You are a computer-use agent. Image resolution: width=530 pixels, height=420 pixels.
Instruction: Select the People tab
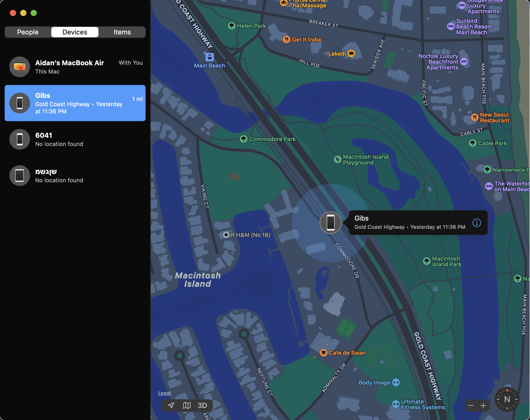click(27, 32)
